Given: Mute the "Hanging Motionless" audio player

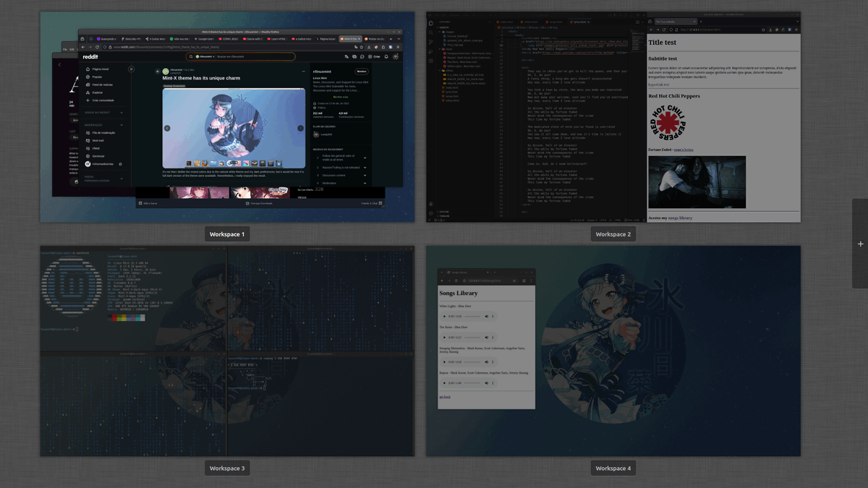Looking at the screenshot, I should (486, 362).
